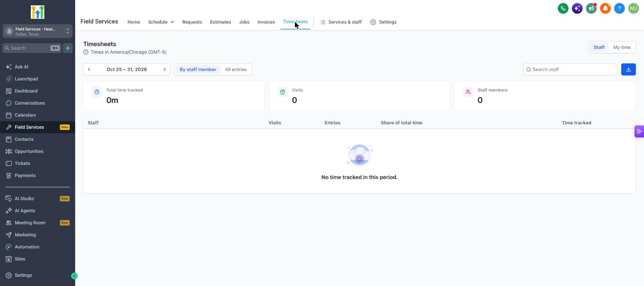Click the green lightning quick actions icon

(68, 48)
